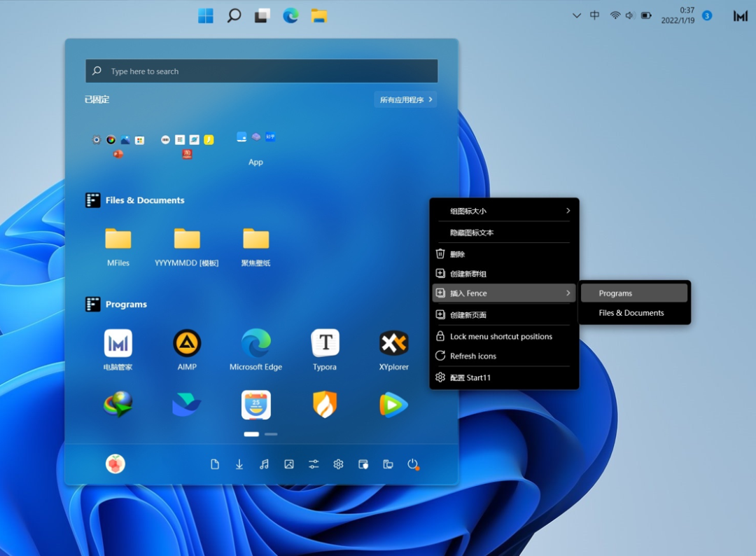Click the 电脑管家 icon at taskbar edge
Screen dimensions: 756x556
point(741,16)
